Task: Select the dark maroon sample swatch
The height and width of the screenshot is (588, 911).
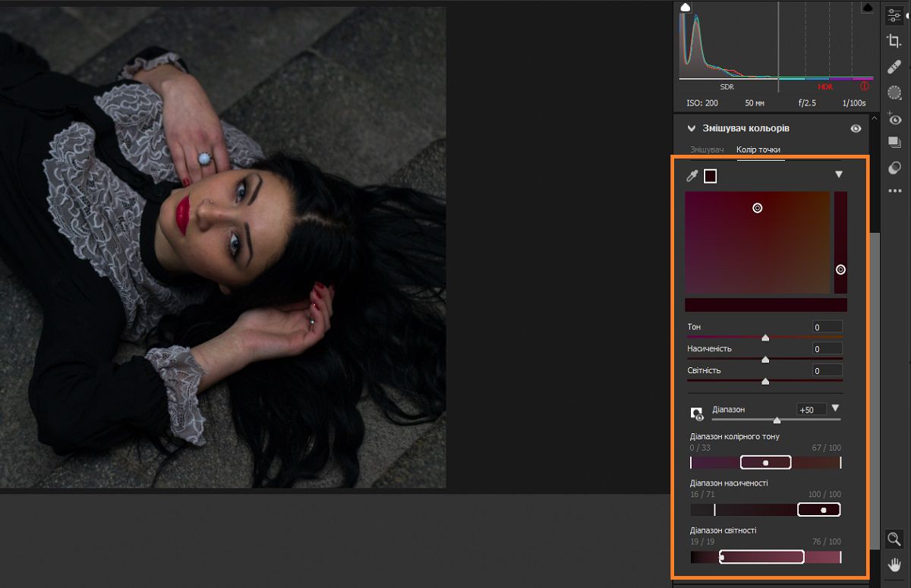Action: pyautogui.click(x=711, y=177)
